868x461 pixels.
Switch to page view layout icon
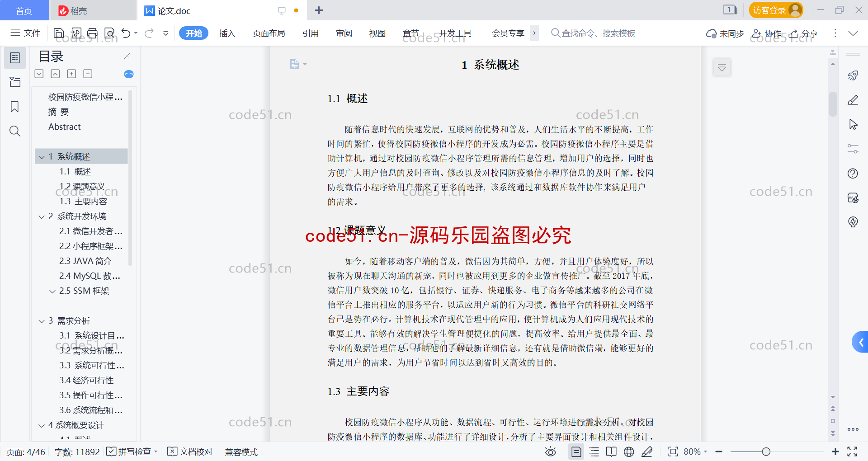pyautogui.click(x=576, y=452)
